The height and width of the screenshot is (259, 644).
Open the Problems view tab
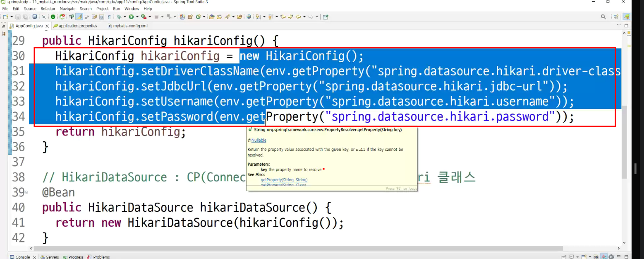[98, 257]
